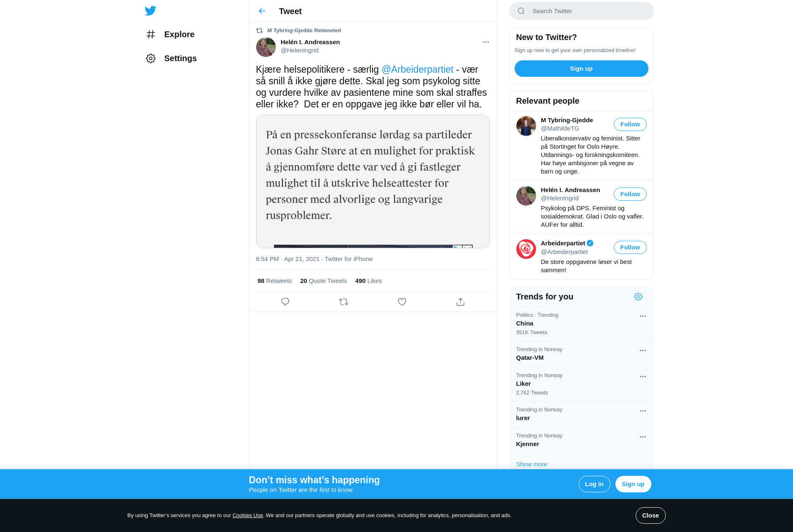
Task: Retweet using the retweet icon below the tweet
Action: 344,302
